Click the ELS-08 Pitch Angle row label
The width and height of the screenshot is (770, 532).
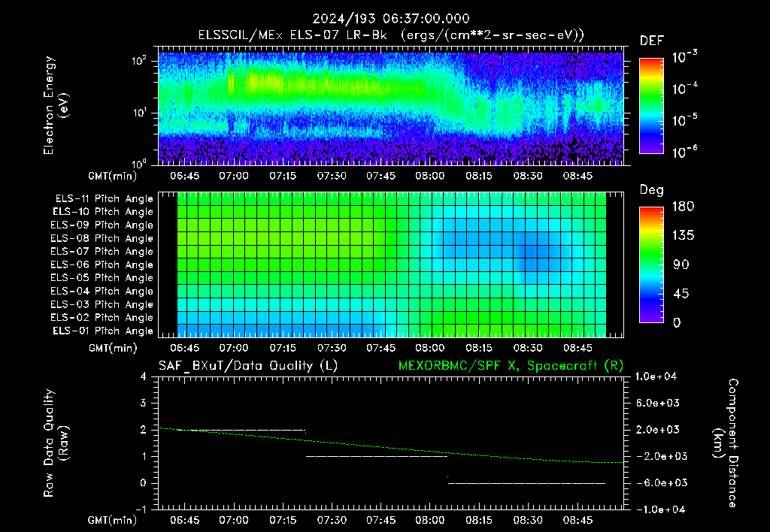(x=102, y=238)
